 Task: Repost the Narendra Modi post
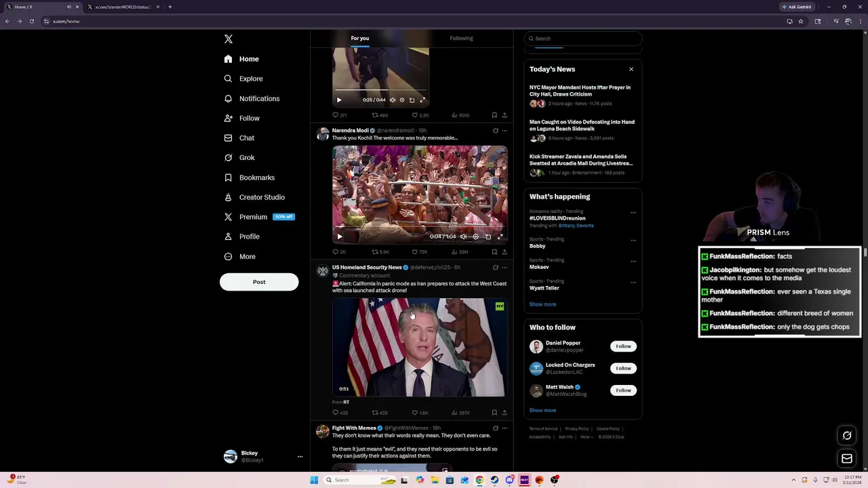tap(380, 251)
